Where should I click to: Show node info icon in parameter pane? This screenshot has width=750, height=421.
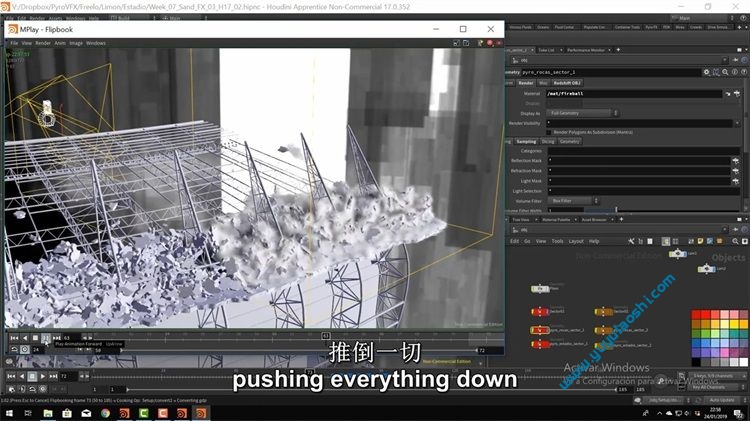click(x=735, y=72)
